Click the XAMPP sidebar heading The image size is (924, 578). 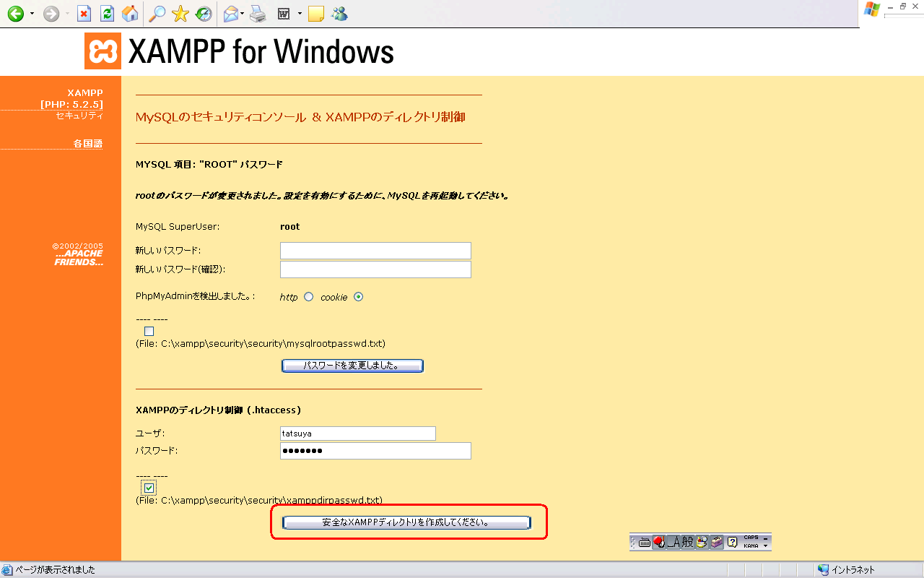[85, 92]
